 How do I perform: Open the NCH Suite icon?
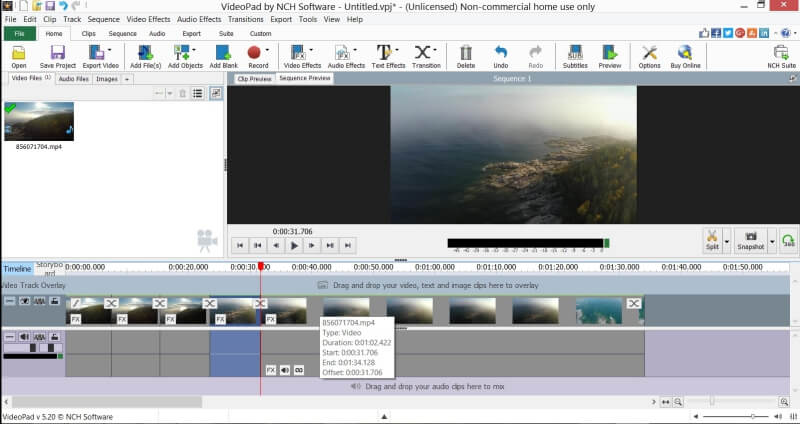click(x=781, y=56)
